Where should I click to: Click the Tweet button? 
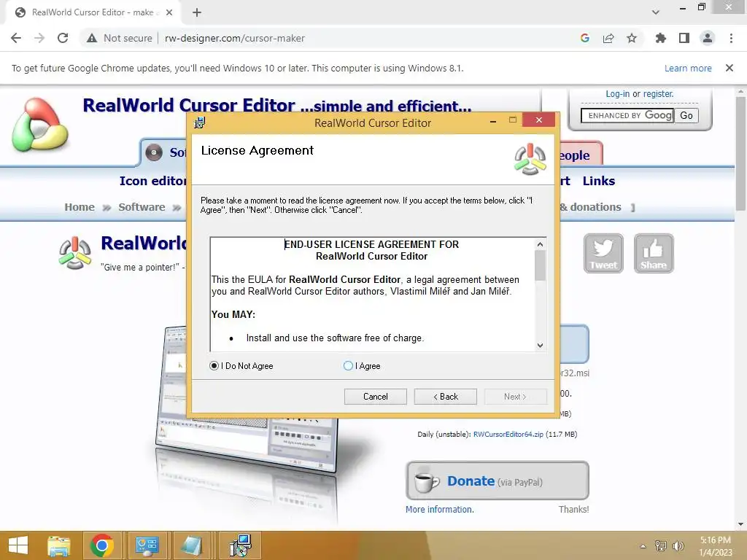pyautogui.click(x=603, y=253)
